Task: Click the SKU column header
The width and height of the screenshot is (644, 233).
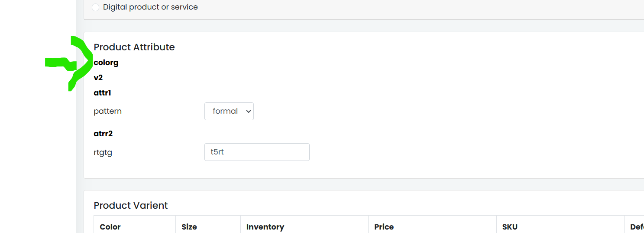Action: pyautogui.click(x=510, y=226)
